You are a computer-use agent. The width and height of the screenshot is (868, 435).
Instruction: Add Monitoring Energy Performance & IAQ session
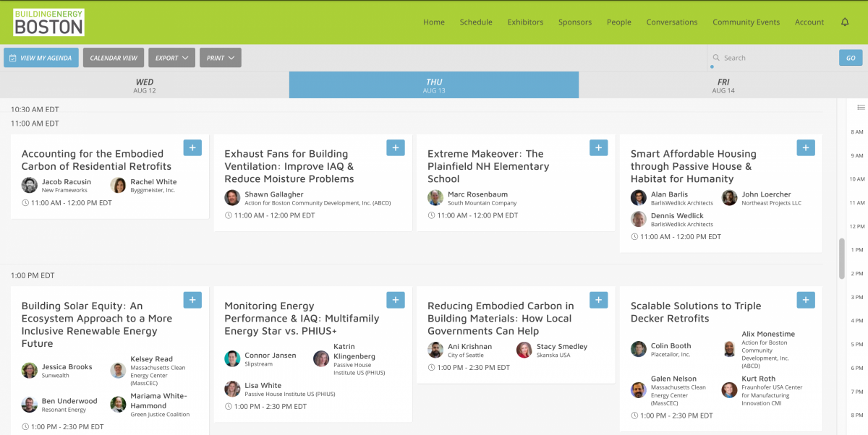click(x=396, y=300)
